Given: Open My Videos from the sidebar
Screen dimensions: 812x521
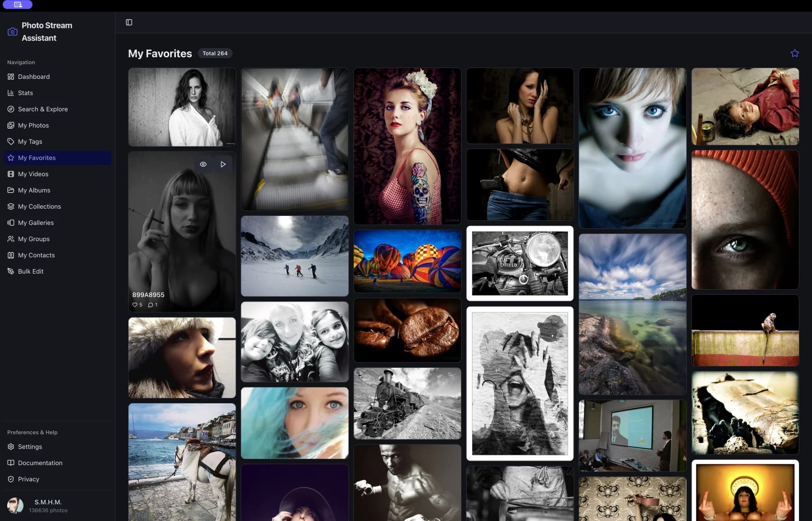Looking at the screenshot, I should tap(33, 174).
